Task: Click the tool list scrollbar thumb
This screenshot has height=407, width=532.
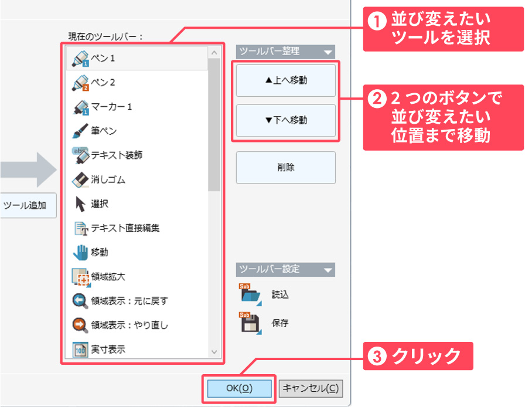Action: 214,125
